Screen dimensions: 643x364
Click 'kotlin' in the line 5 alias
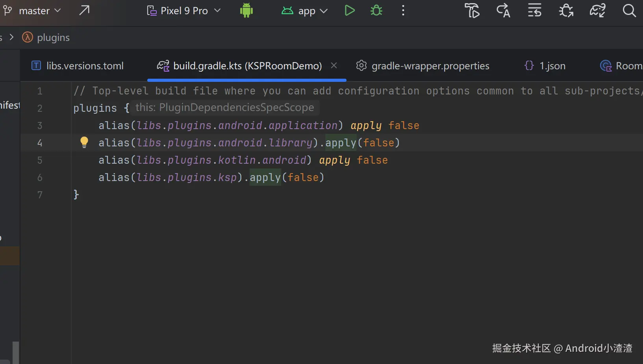(237, 160)
